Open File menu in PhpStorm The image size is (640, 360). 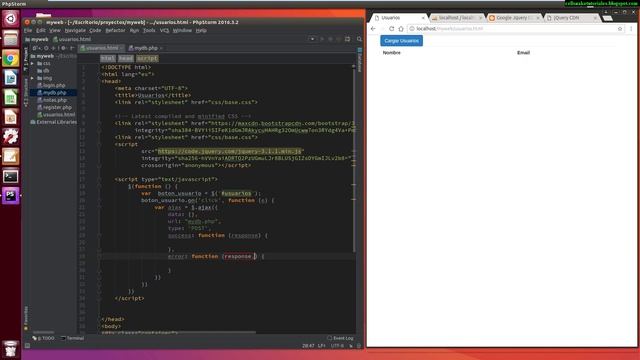(28, 31)
